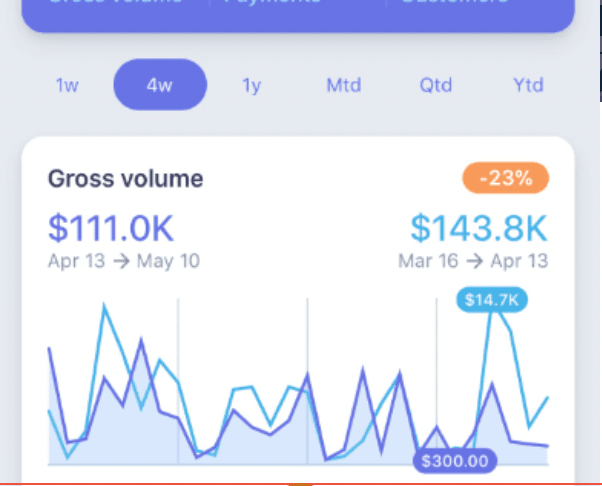This screenshot has width=602, height=486.
Task: Click the Mar 16 → Apr 13 date range
Action: (473, 261)
